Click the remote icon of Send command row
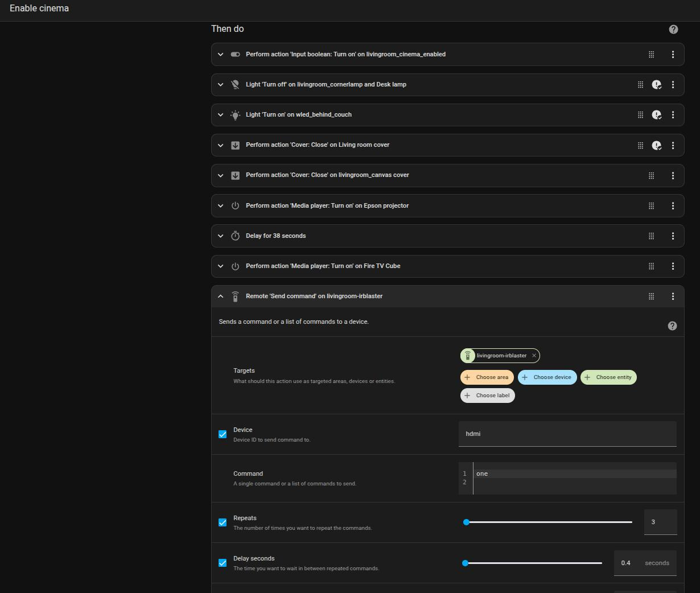Image resolution: width=700 pixels, height=593 pixels. [x=235, y=296]
